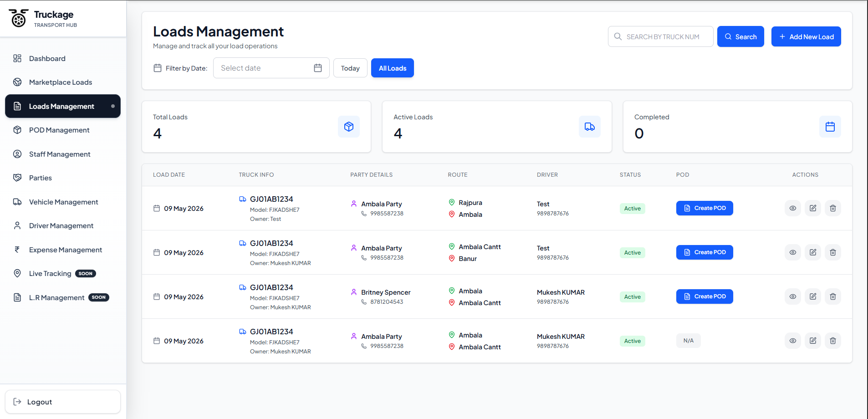
Task: Open L.R Management sidebar entry
Action: [x=63, y=297]
